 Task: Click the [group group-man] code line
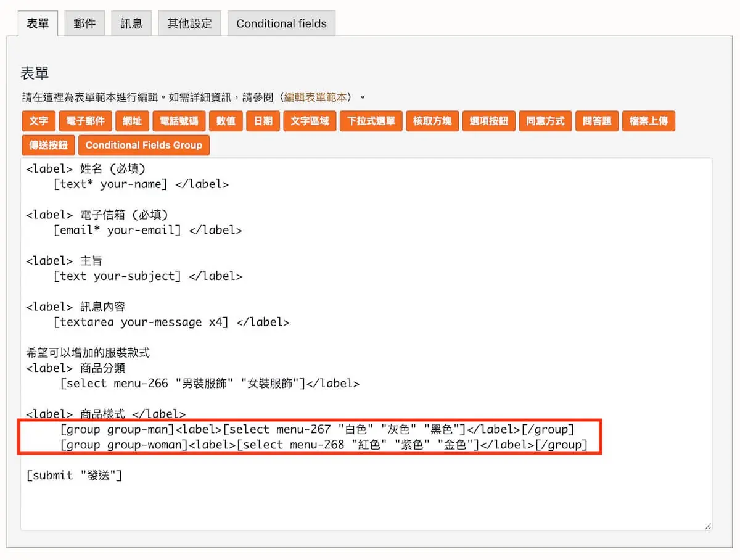coord(318,429)
